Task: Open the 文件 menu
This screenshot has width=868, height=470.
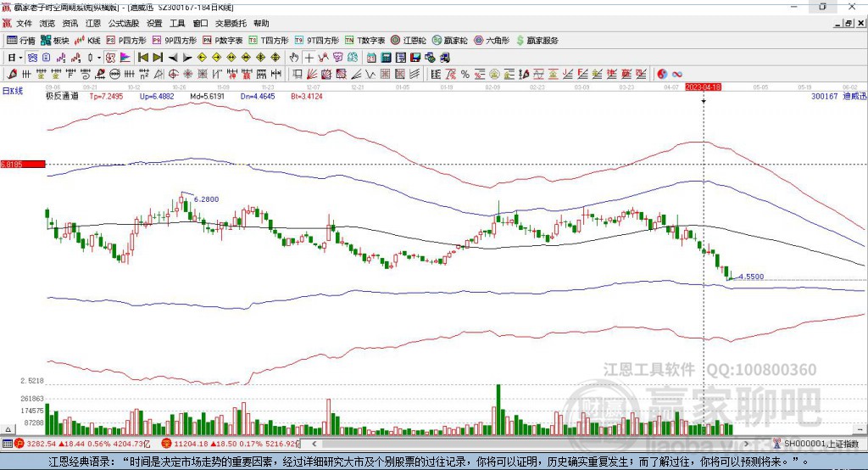Action: point(24,23)
